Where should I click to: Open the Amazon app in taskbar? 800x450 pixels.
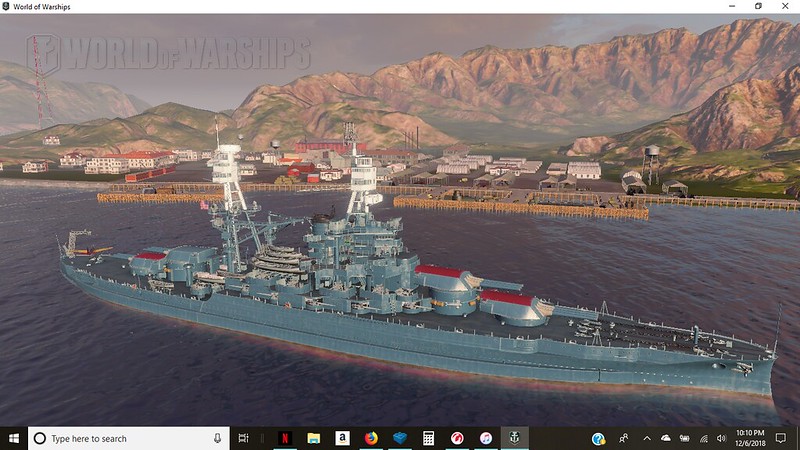342,438
